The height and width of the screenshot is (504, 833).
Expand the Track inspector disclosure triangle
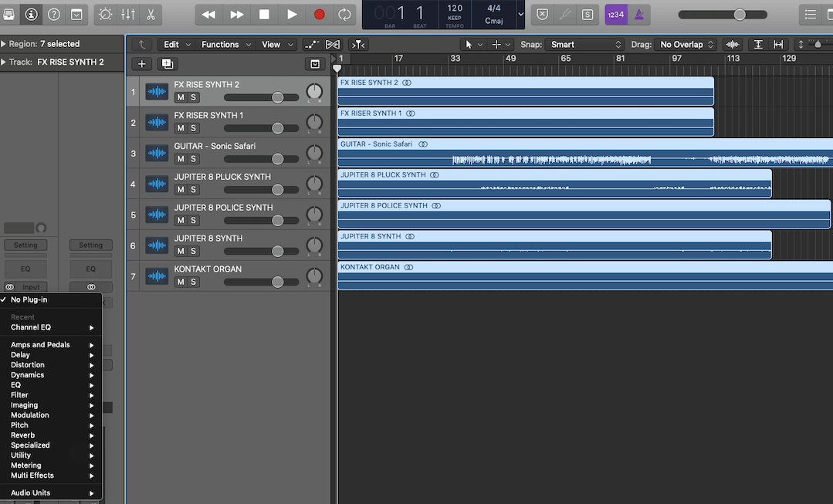(x=4, y=63)
